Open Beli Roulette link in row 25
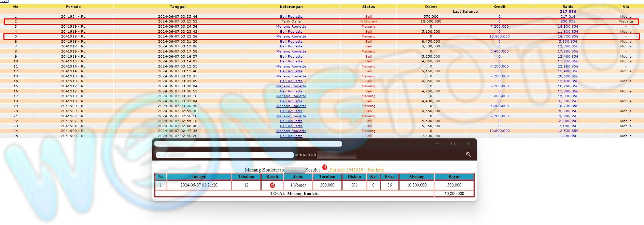This screenshot has height=225, width=644. (x=291, y=136)
